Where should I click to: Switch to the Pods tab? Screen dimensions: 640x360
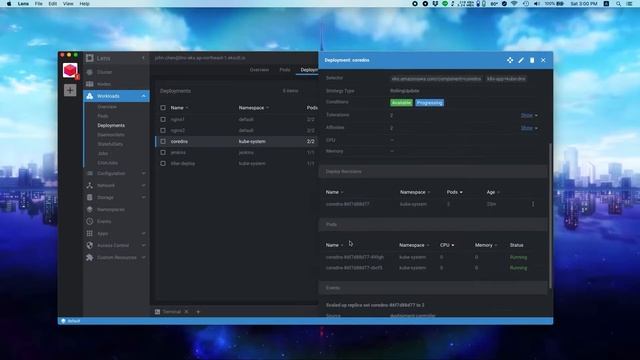tap(285, 70)
